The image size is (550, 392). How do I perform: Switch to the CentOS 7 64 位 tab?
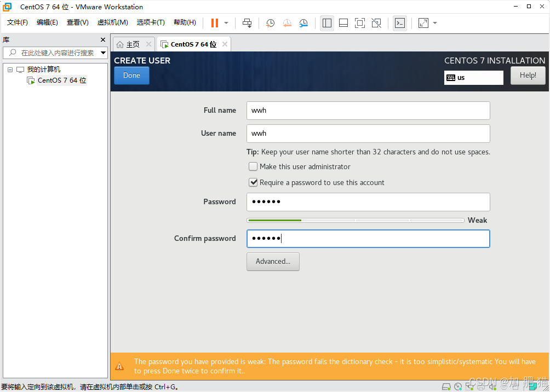(193, 44)
